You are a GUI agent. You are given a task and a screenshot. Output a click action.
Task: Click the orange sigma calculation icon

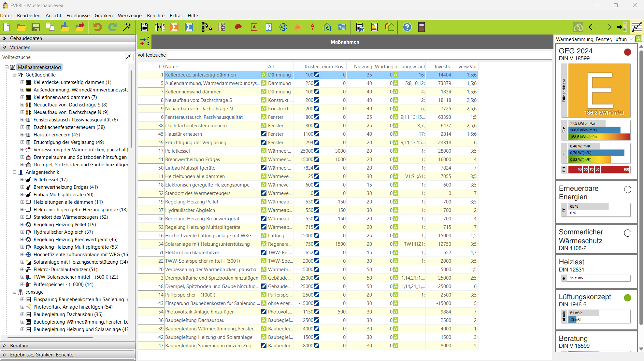(x=174, y=27)
